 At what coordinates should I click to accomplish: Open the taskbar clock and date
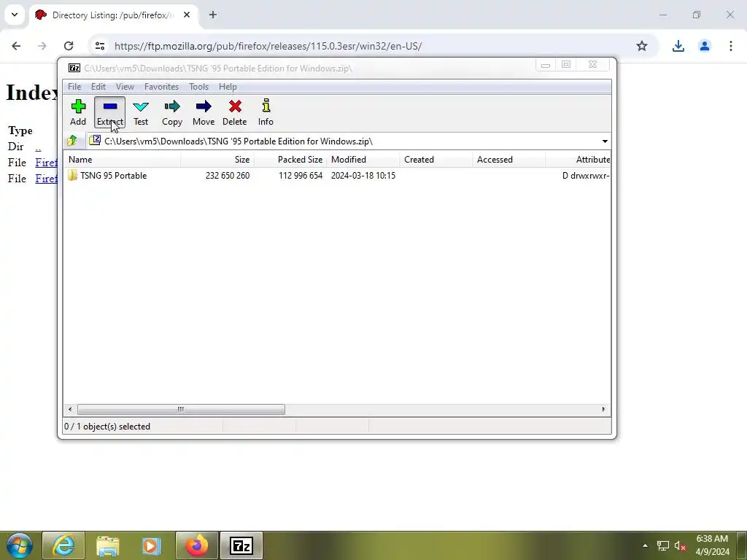712,545
